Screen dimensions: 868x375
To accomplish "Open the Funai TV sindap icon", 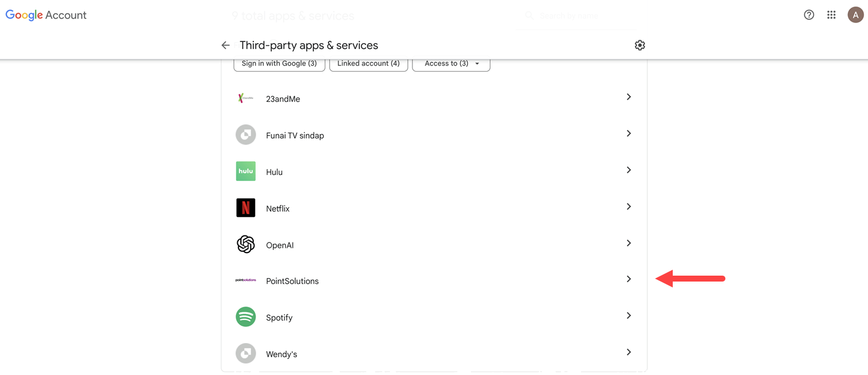I will (245, 134).
